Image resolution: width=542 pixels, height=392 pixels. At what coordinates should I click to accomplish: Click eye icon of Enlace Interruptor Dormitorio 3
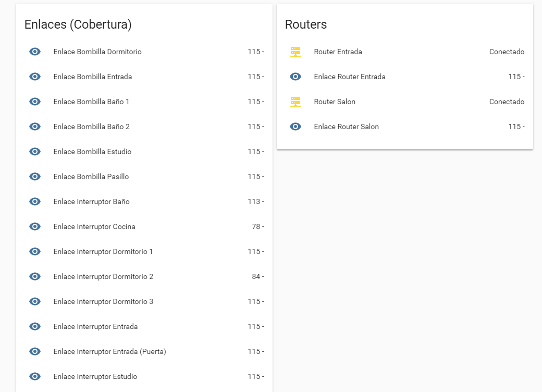click(35, 301)
